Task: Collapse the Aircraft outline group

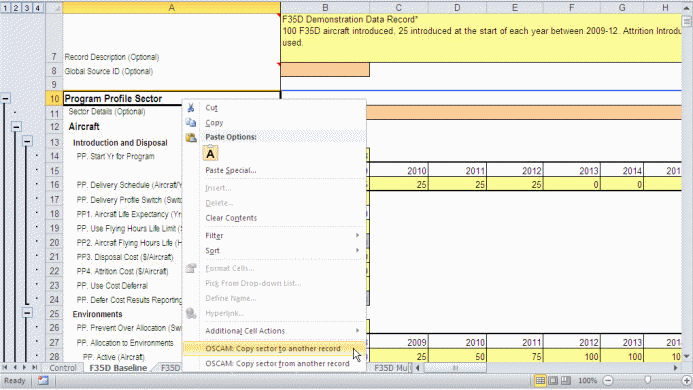Action: click(16, 127)
